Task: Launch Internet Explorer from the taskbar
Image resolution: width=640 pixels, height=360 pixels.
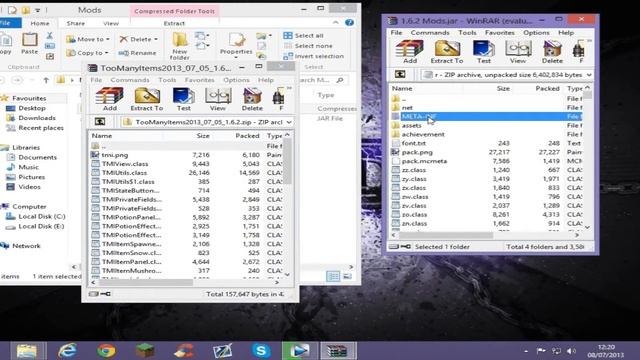Action: [68, 351]
